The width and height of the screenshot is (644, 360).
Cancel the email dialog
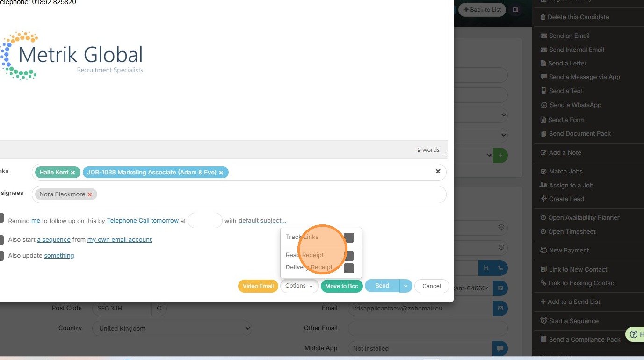click(x=432, y=286)
